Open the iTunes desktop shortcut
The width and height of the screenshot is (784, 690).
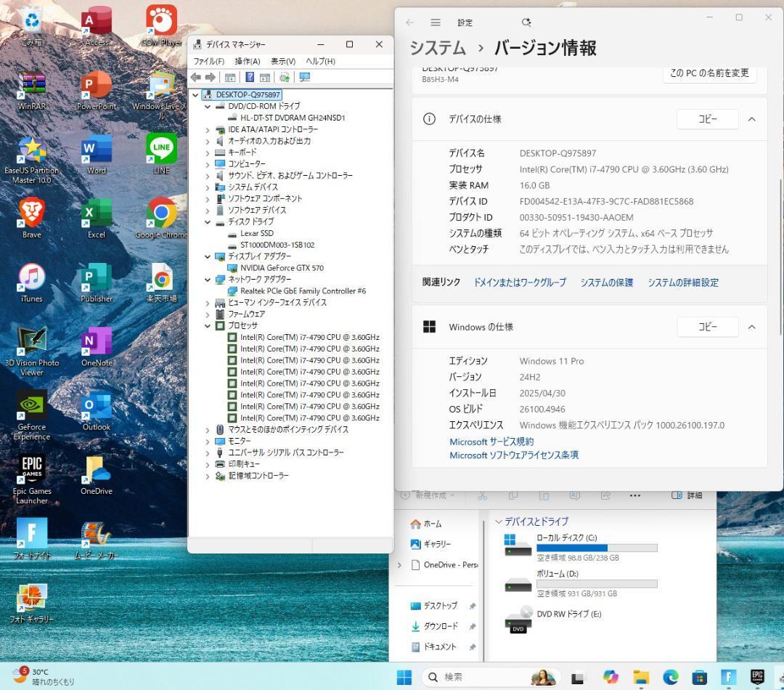tap(31, 277)
